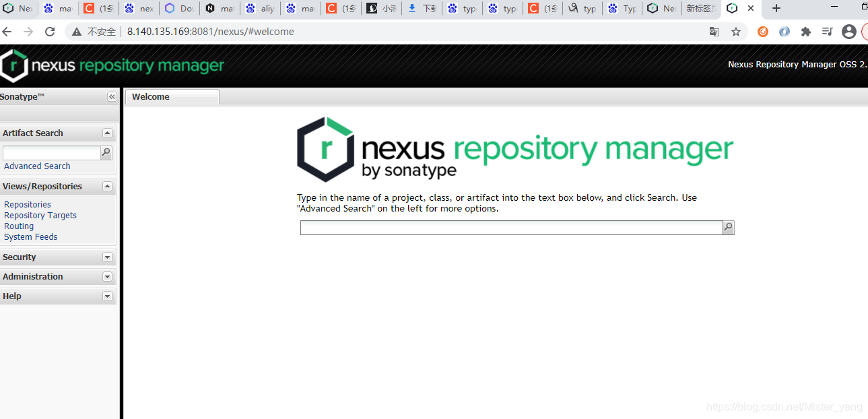This screenshot has height=419, width=868.
Task: Open the System Feeds link
Action: coord(31,237)
